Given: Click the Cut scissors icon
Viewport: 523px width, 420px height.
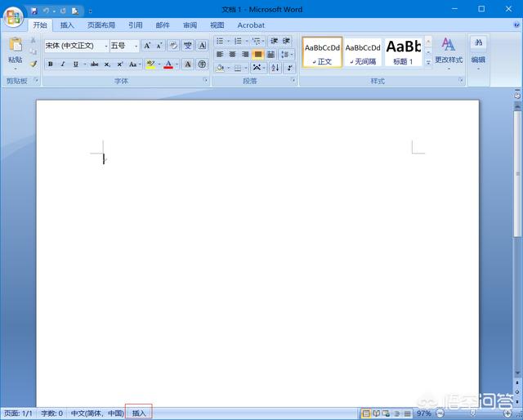Looking at the screenshot, I should [x=34, y=40].
